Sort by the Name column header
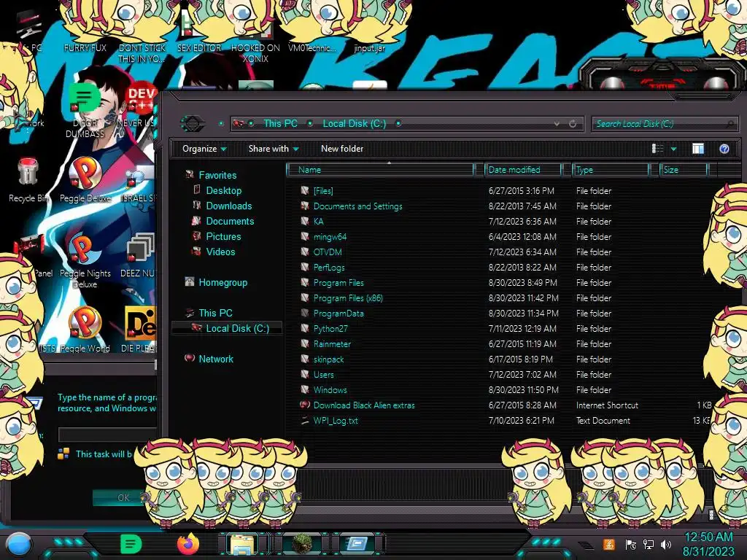The image size is (747, 560). (x=380, y=170)
